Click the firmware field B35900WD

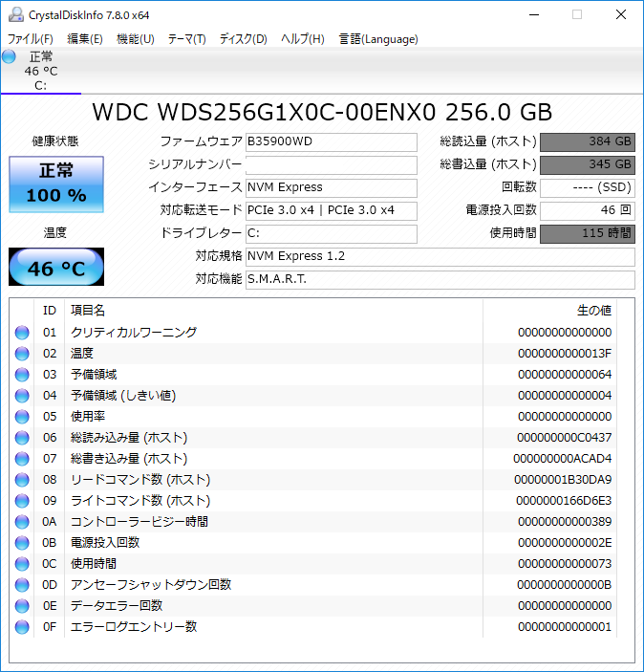[332, 141]
